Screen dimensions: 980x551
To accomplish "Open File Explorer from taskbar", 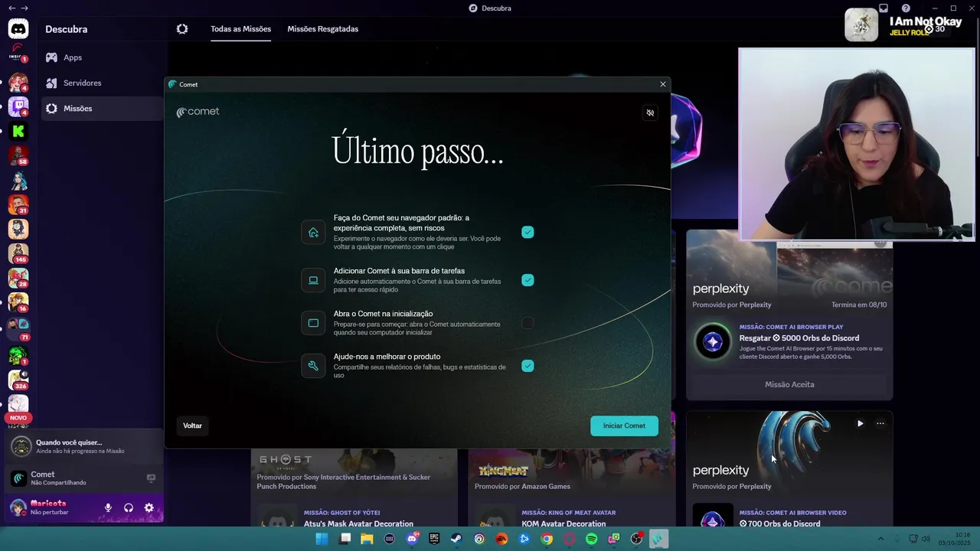I will click(367, 539).
